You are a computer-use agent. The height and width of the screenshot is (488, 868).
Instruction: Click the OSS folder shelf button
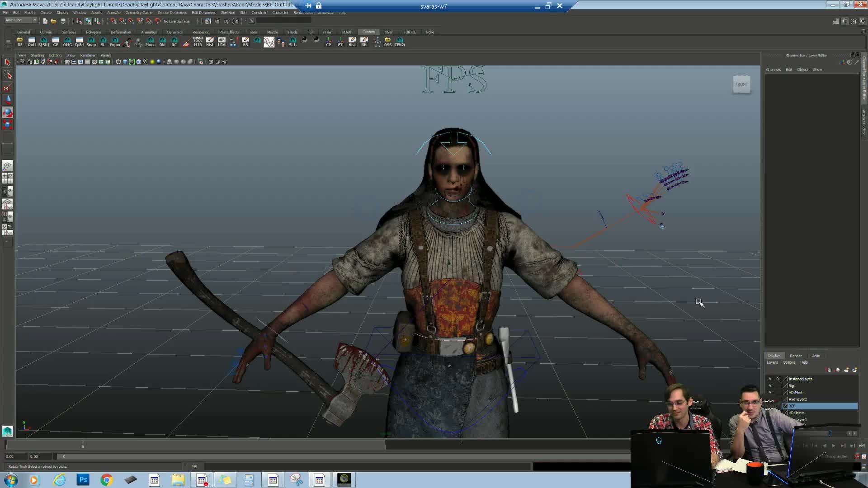point(387,42)
